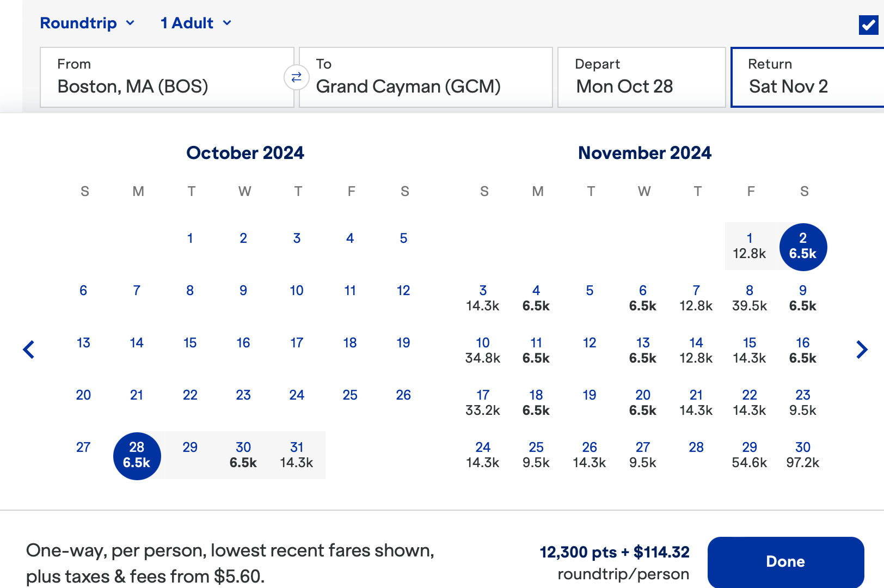Open the Return Sat Nov 2 field
The height and width of the screenshot is (588, 884).
807,77
